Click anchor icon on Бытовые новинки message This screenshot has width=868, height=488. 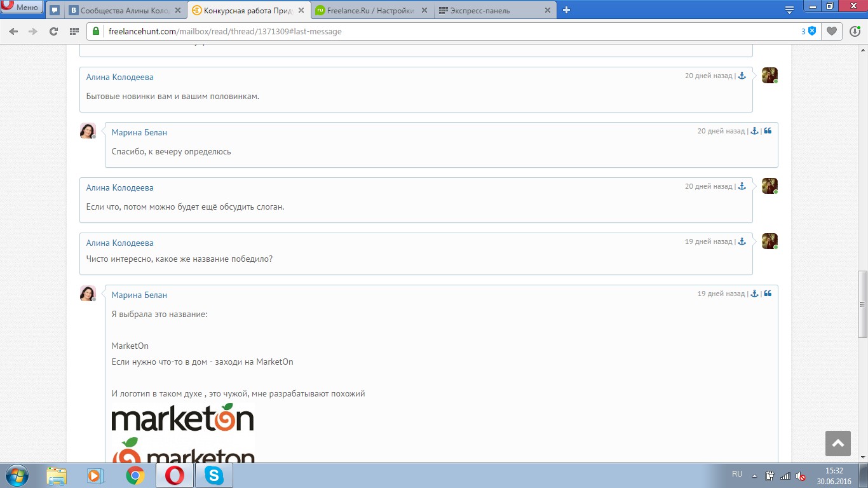click(x=742, y=76)
